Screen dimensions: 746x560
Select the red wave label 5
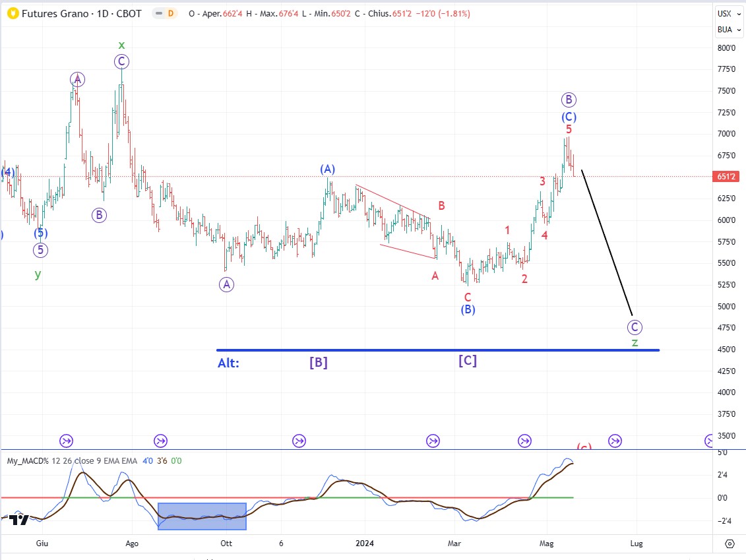(x=569, y=129)
